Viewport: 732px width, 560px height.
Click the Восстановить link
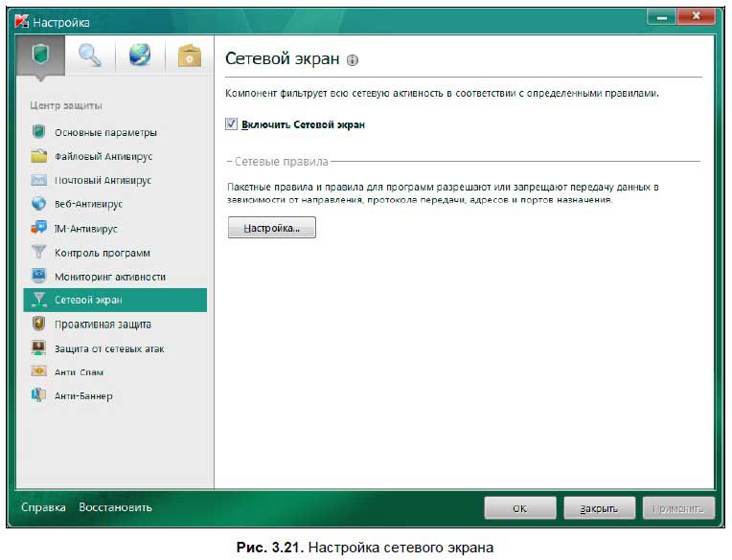click(115, 506)
